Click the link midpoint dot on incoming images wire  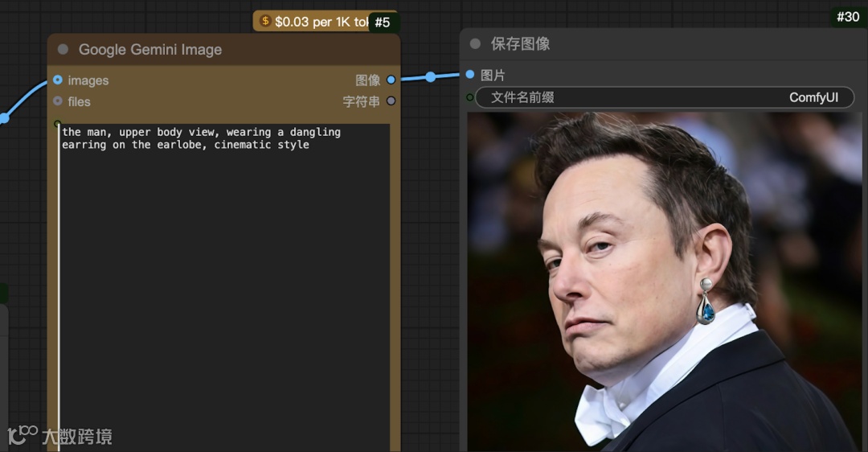[3, 118]
